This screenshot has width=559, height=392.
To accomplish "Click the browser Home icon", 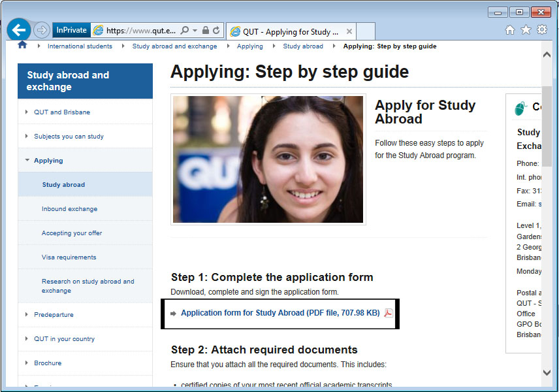I will tap(510, 29).
